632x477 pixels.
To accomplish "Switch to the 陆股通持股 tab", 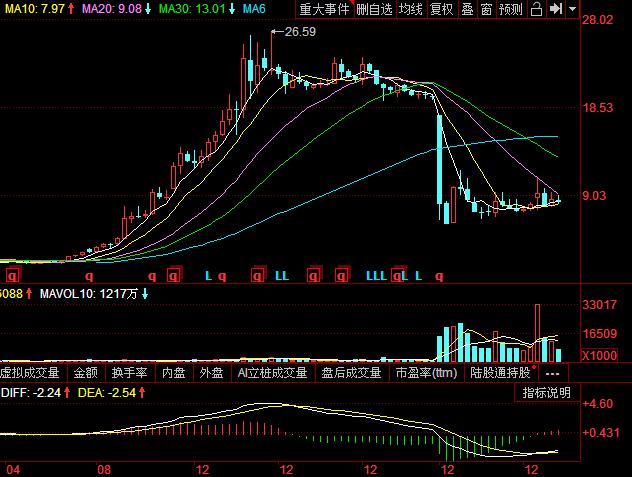I will [500, 373].
